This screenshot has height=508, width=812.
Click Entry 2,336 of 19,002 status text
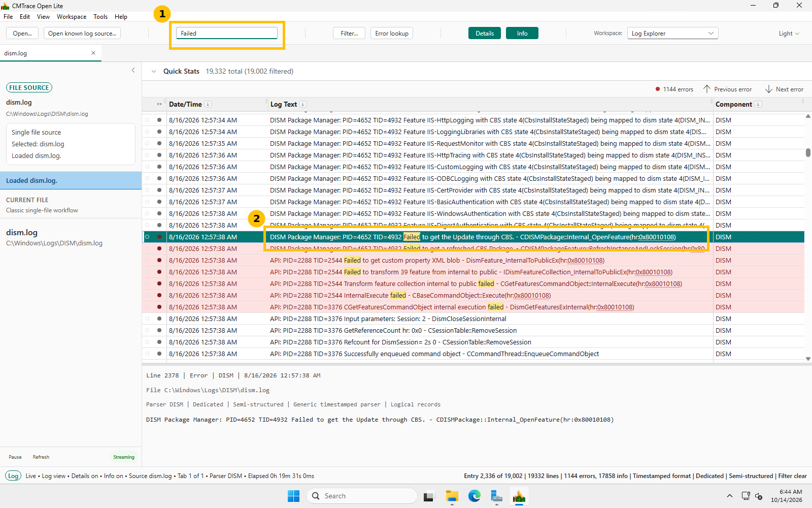(493, 476)
